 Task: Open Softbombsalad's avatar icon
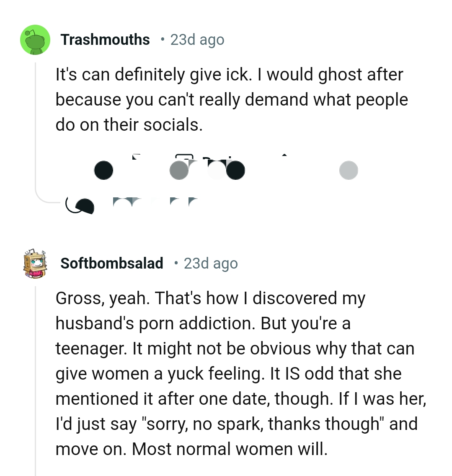[34, 263]
